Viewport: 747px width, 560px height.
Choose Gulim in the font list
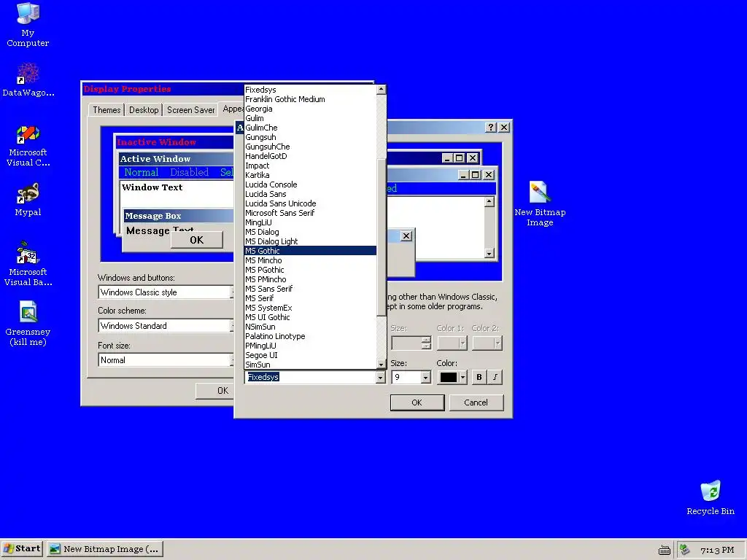point(310,118)
